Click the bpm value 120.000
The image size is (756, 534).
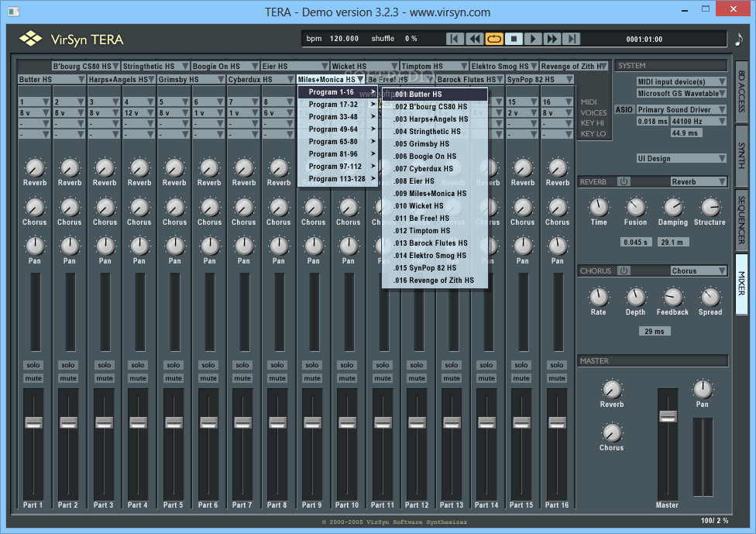click(344, 39)
